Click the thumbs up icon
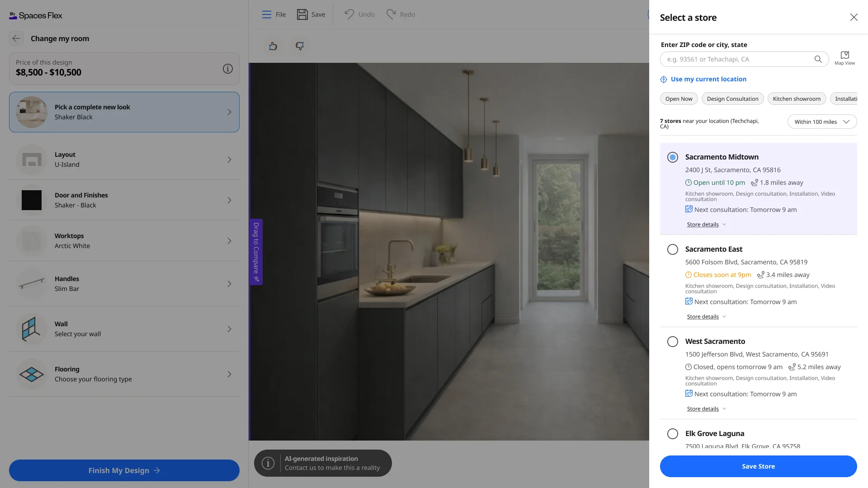Screen dimensions: 868x488 pyautogui.click(x=273, y=46)
